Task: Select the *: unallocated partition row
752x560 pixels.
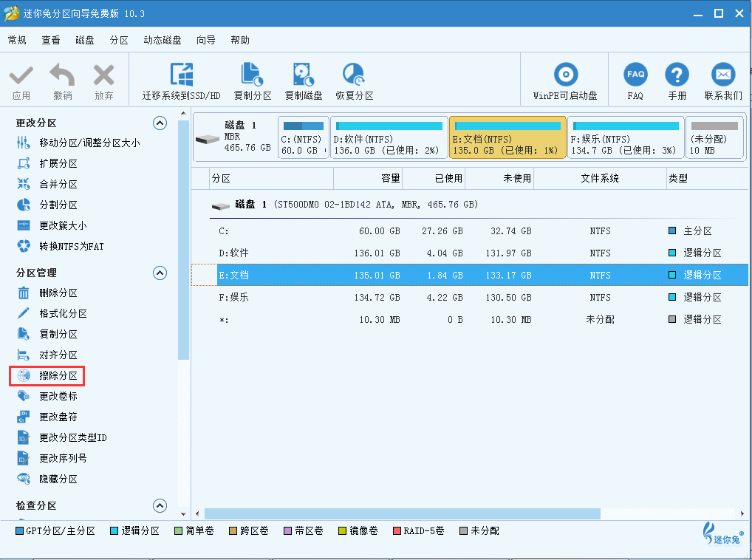Action: 470,319
